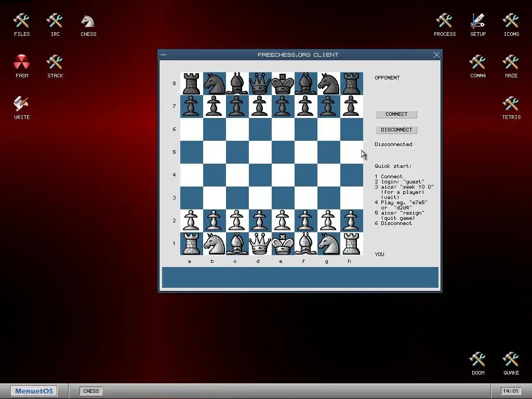Viewport: 532px width, 399px height.
Task: Select the white king on e1
Action: pyautogui.click(x=283, y=244)
